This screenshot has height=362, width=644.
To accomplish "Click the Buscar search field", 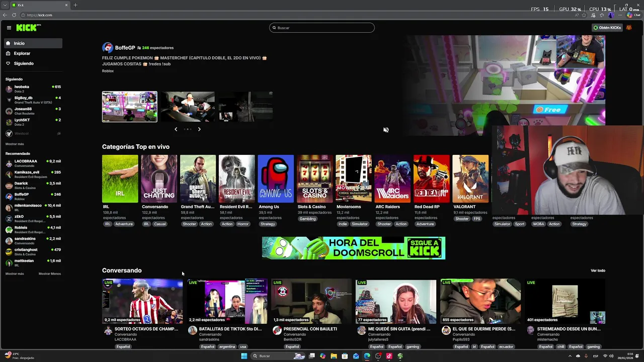I will [x=322, y=28].
